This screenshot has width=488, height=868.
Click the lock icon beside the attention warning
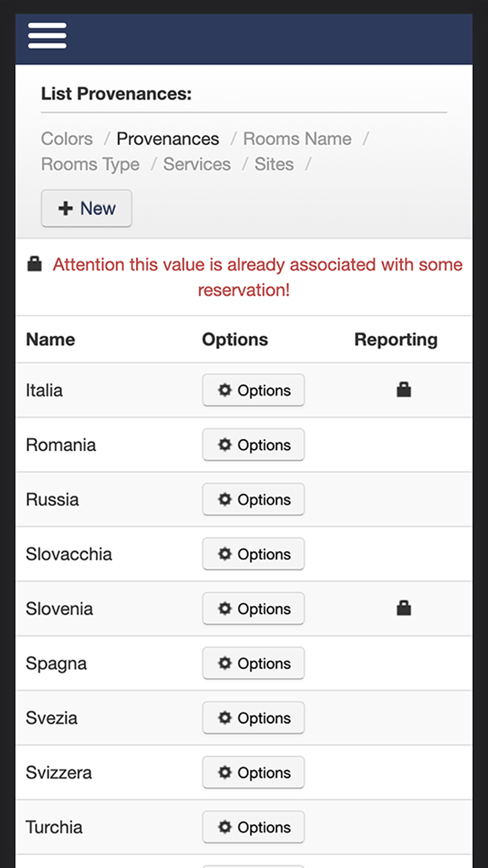click(34, 264)
